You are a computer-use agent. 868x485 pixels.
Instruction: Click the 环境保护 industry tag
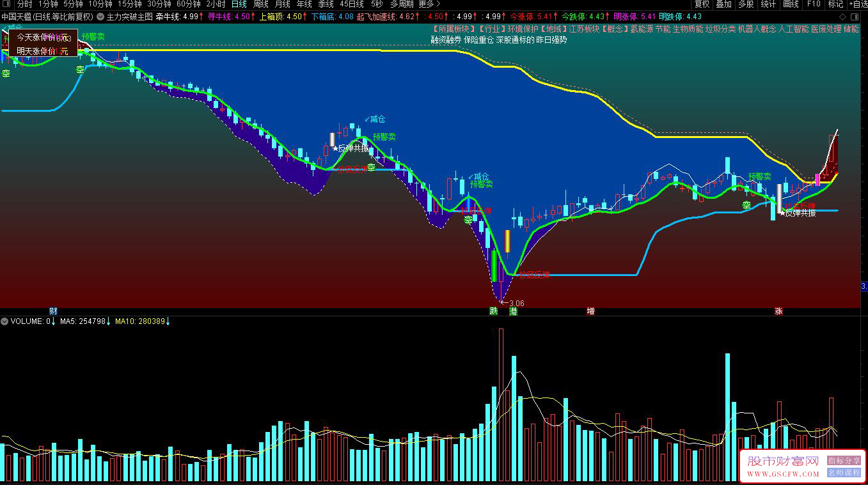[x=523, y=29]
